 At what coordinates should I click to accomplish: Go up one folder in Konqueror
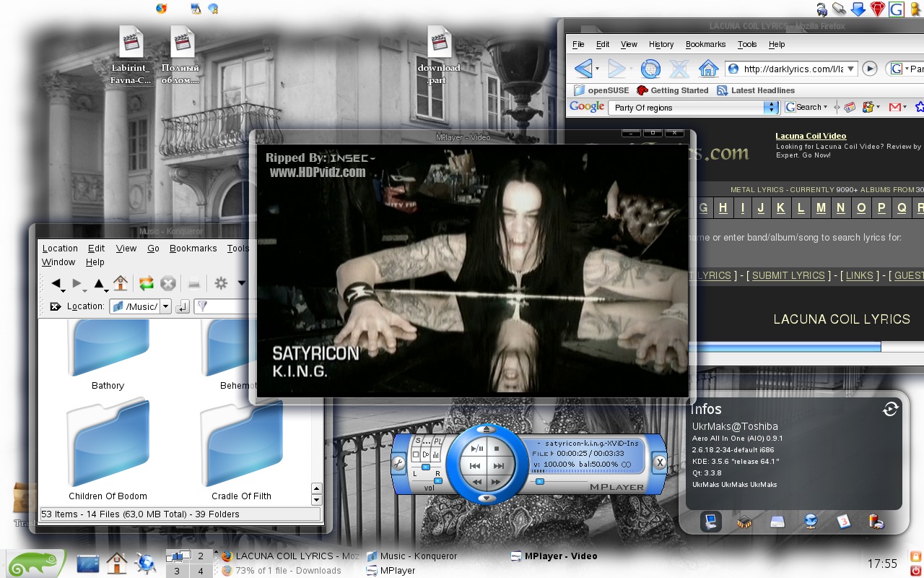(x=100, y=284)
